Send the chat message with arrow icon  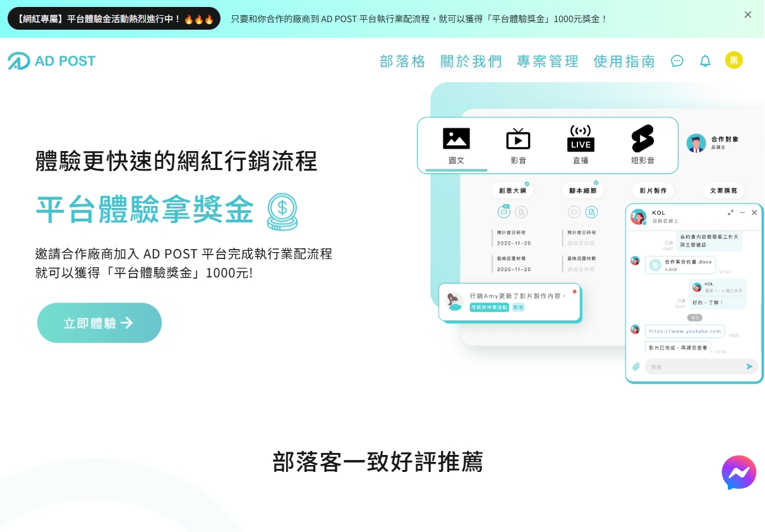750,366
